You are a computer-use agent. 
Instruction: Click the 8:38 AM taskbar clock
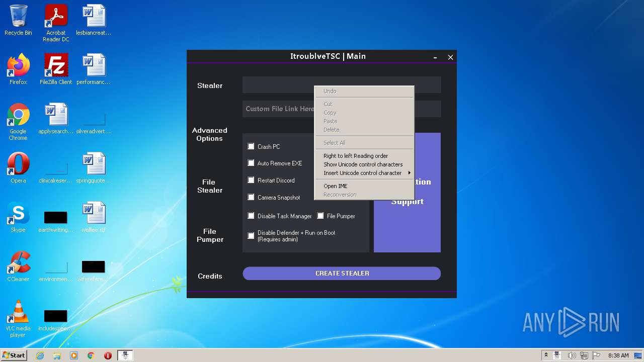(618, 355)
